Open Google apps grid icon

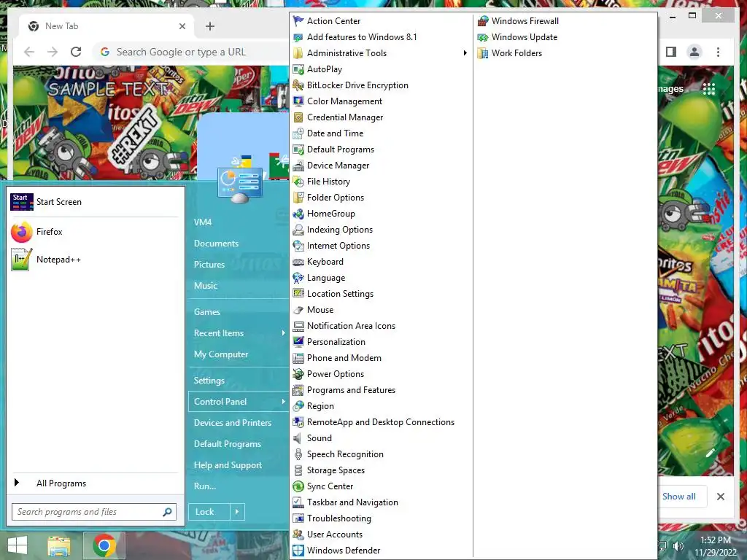(709, 89)
